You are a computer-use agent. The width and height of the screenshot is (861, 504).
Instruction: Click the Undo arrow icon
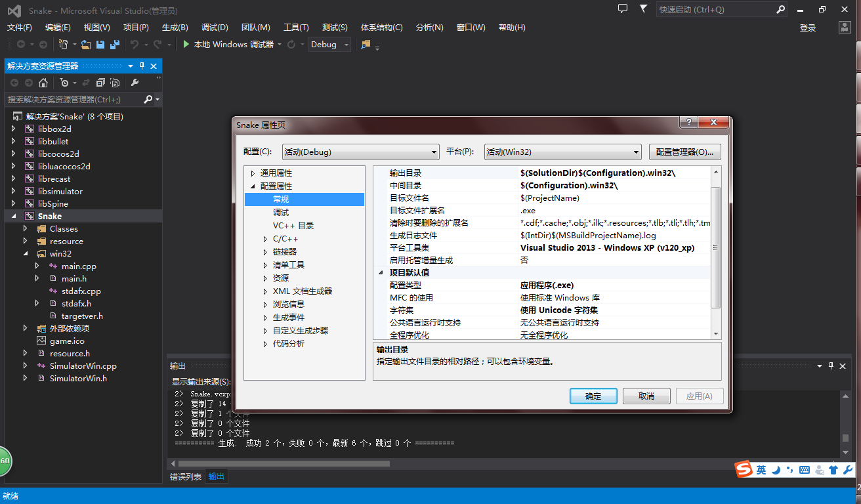tap(134, 44)
